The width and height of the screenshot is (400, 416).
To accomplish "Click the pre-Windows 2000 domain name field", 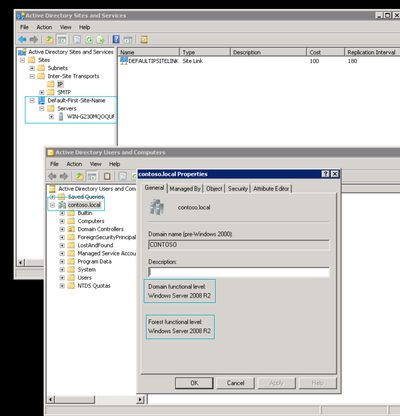I will click(x=239, y=245).
